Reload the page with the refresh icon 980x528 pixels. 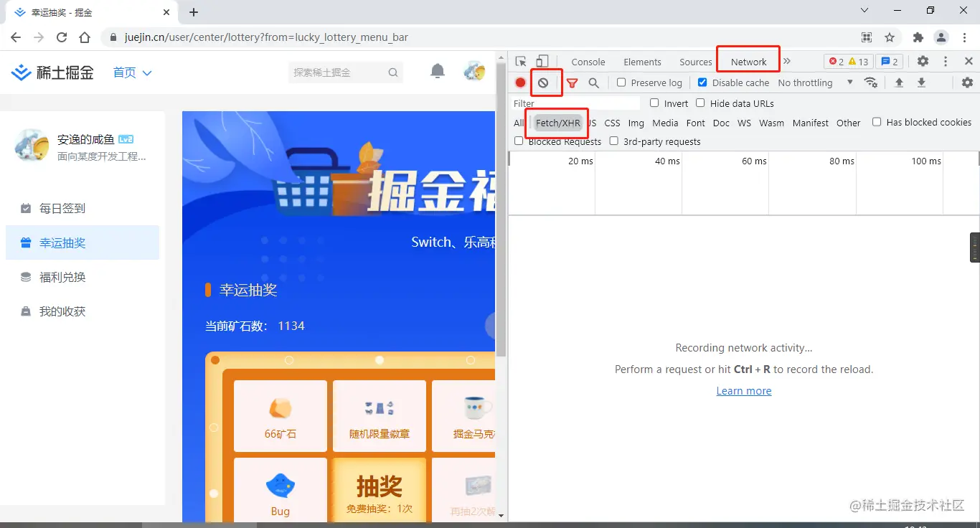click(x=62, y=37)
